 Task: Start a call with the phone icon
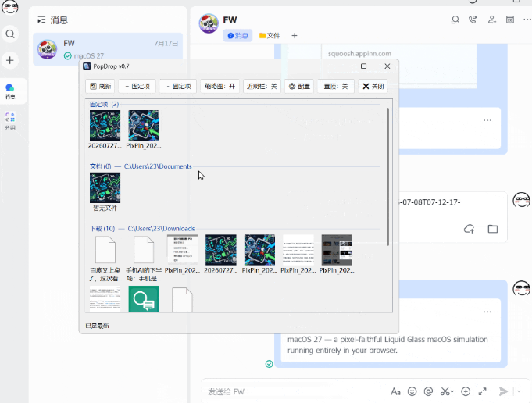(473, 20)
